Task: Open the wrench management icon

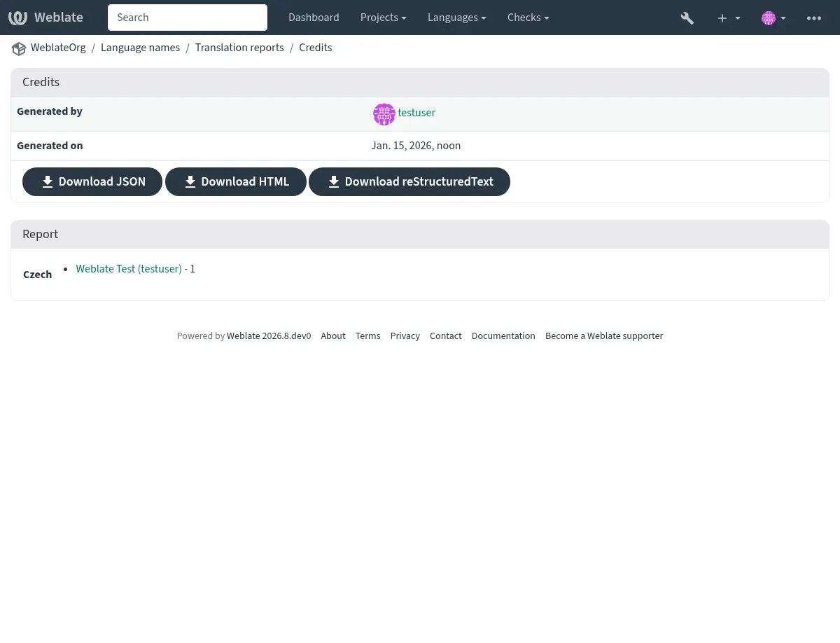Action: click(x=687, y=18)
